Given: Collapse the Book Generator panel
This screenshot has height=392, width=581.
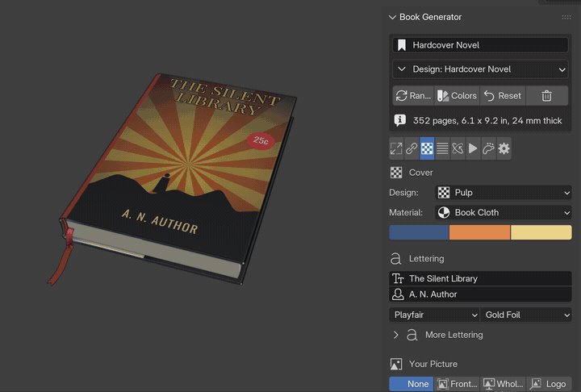Looking at the screenshot, I should [x=392, y=17].
